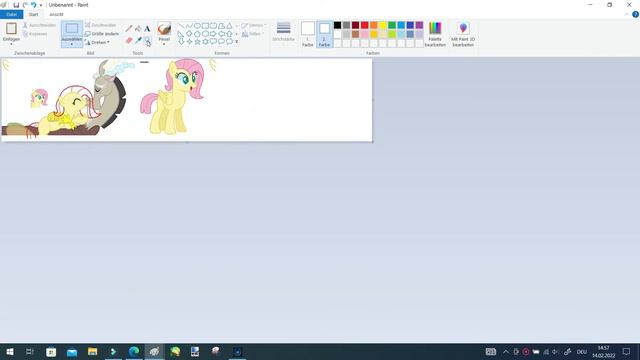
Task: Choose the Right arrow shape
Action: pyautogui.click(x=213, y=33)
